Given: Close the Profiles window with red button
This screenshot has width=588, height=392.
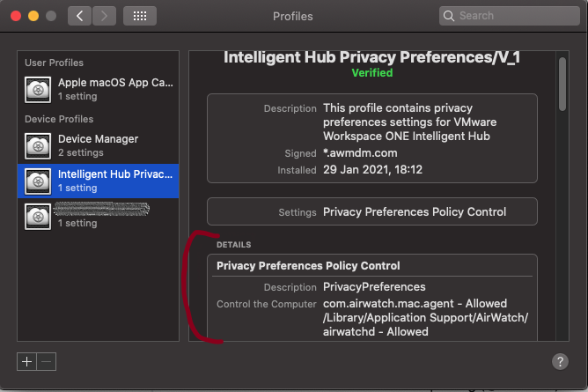Looking at the screenshot, I should pyautogui.click(x=16, y=16).
